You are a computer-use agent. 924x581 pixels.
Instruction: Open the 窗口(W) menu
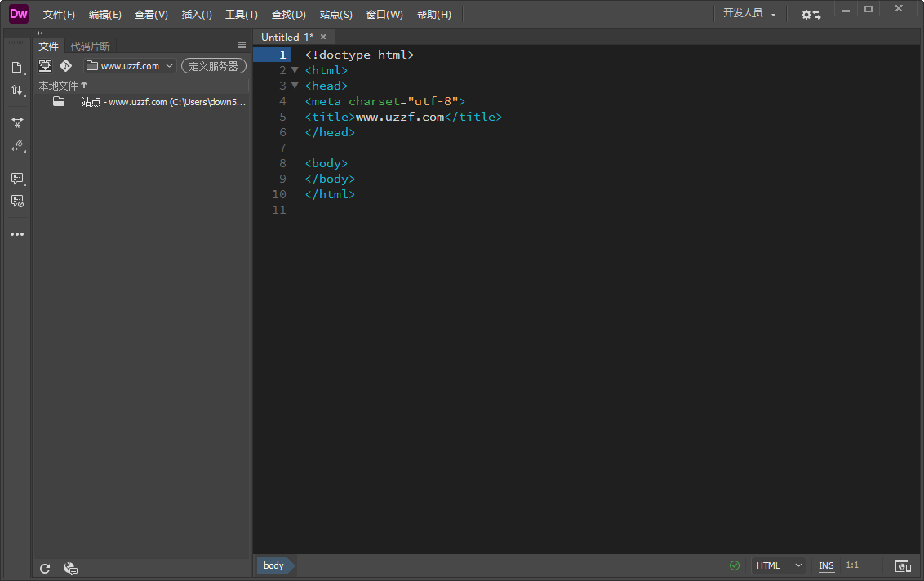384,14
